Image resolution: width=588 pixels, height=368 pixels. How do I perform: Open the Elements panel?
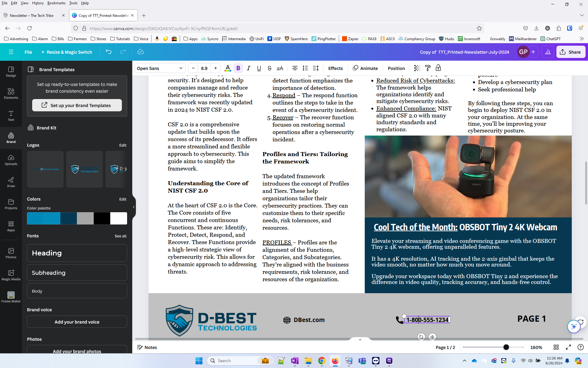[x=11, y=94]
